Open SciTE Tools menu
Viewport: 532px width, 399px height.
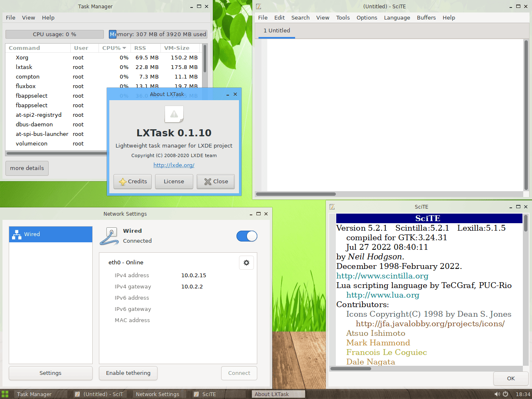pos(343,17)
